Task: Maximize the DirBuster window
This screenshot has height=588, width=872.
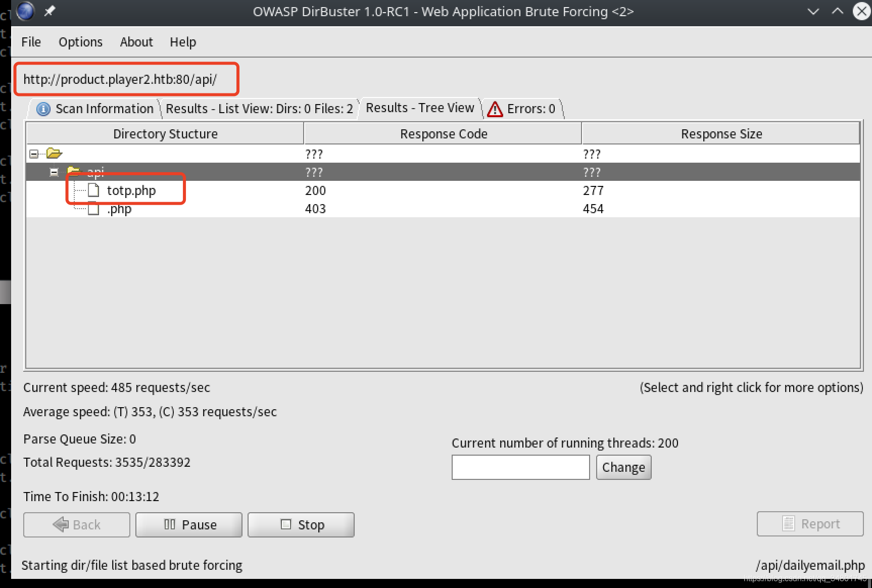Action: [x=837, y=11]
